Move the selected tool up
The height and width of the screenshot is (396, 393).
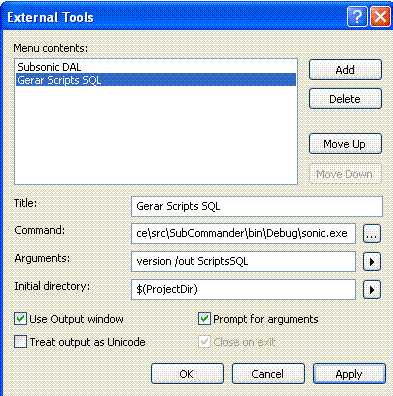[x=345, y=144]
